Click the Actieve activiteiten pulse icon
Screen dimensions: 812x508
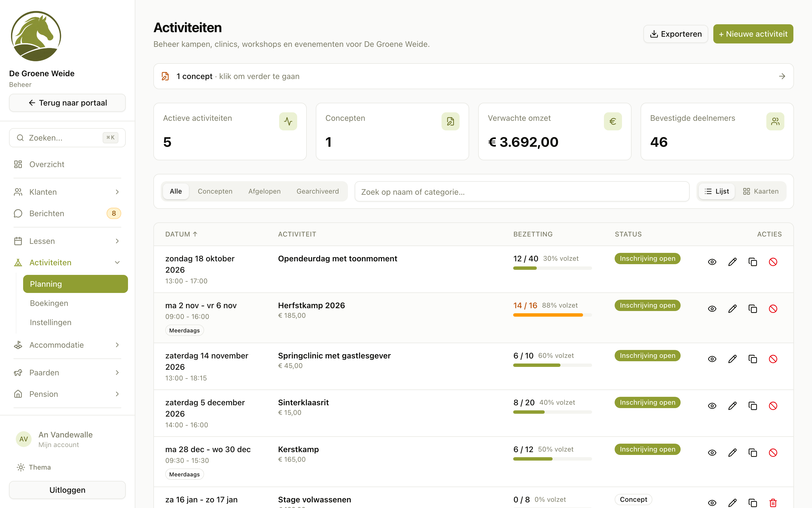point(288,121)
